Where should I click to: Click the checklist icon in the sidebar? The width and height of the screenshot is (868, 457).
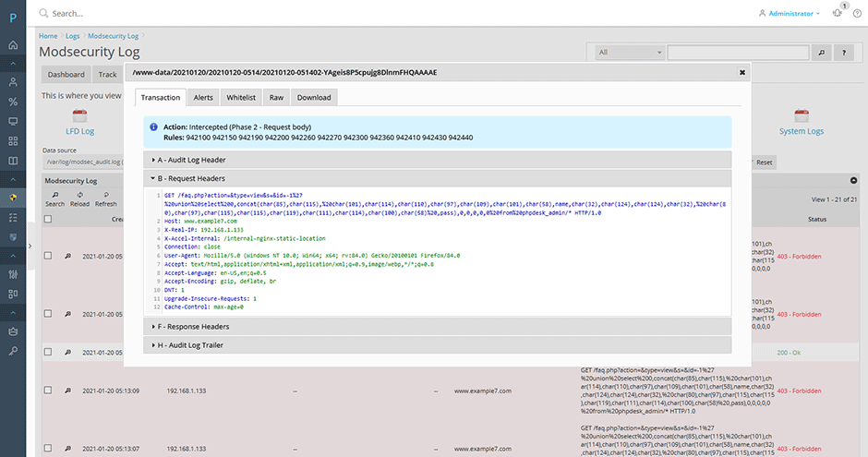point(13,218)
